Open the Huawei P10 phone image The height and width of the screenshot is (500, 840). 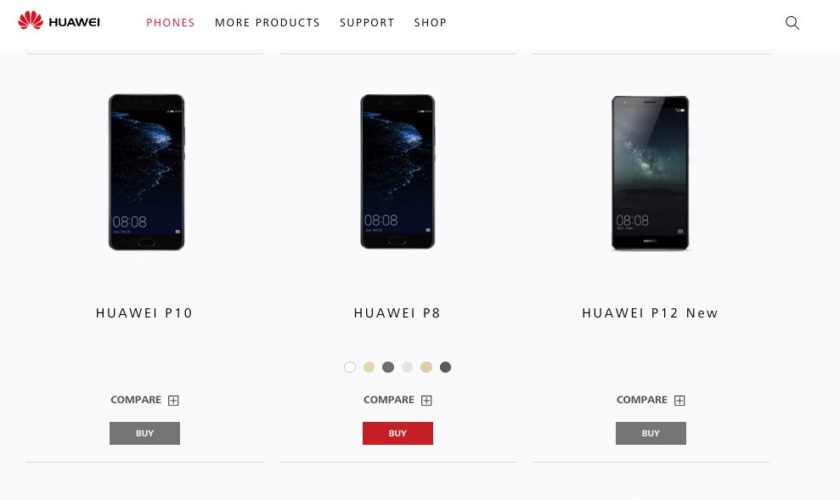146,172
